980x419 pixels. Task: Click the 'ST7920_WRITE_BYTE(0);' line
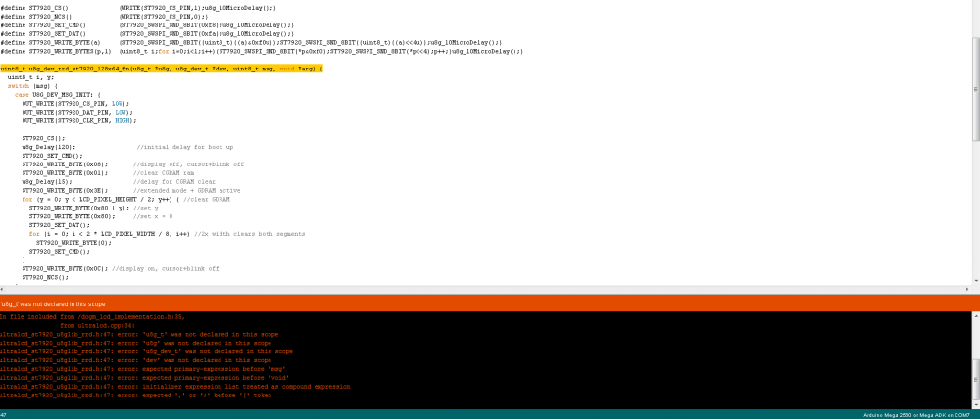(72, 242)
